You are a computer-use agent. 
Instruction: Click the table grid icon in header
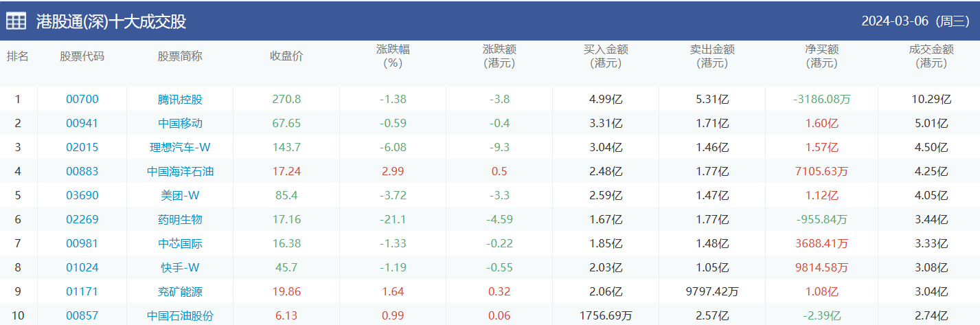click(x=16, y=21)
